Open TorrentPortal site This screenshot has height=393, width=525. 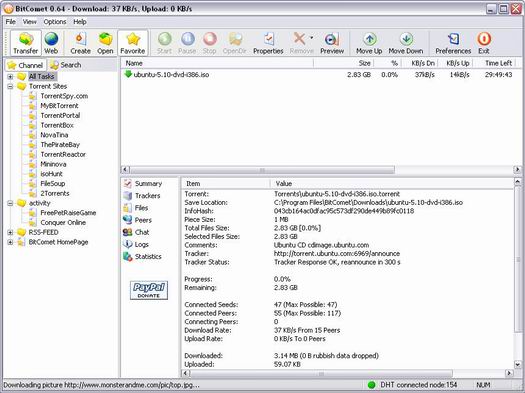60,115
